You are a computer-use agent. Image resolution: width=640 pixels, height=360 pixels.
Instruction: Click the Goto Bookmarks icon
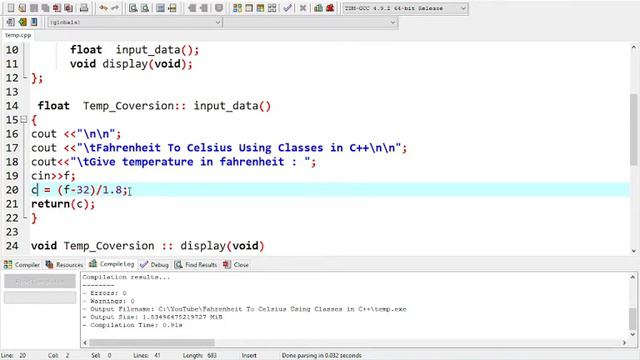(34, 22)
